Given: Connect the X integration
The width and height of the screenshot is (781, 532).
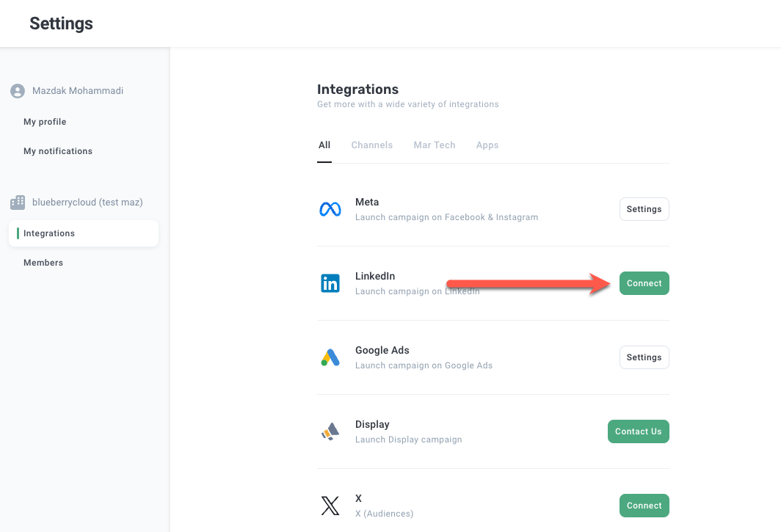Looking at the screenshot, I should (x=644, y=506).
